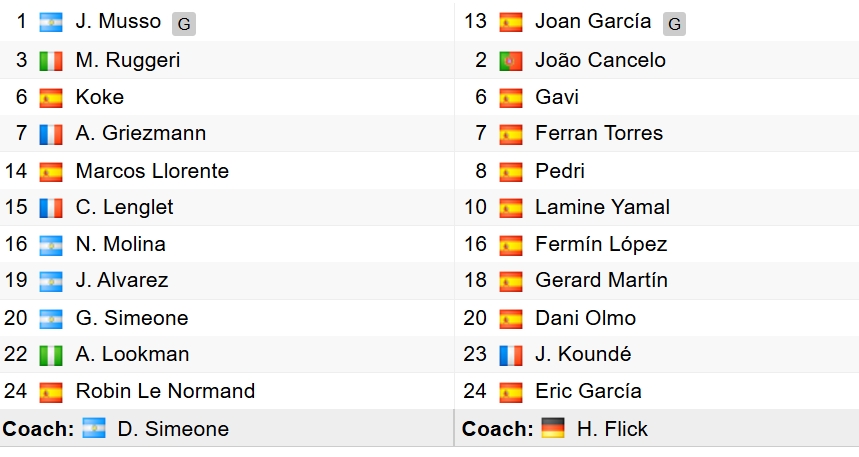
Task: Open Pedri's player profile
Action: tap(560, 171)
